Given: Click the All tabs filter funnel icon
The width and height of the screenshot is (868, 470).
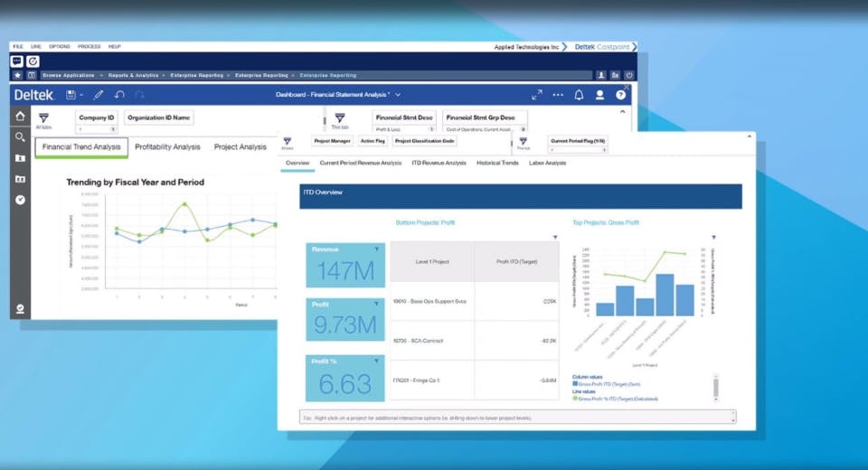Looking at the screenshot, I should [x=43, y=117].
